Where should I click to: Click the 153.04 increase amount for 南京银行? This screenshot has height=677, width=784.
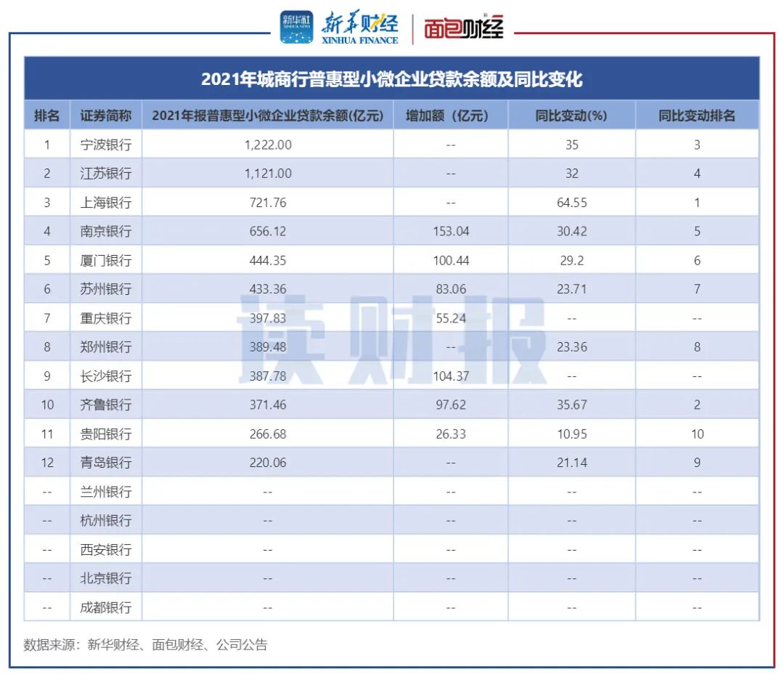click(450, 232)
